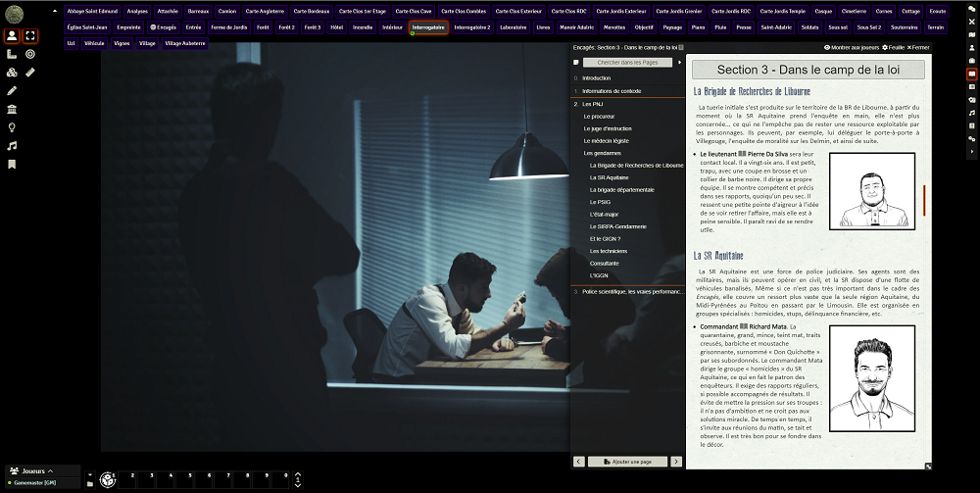The image size is (980, 493).
Task: Click the Chercher dans les Pages field
Action: tap(626, 63)
